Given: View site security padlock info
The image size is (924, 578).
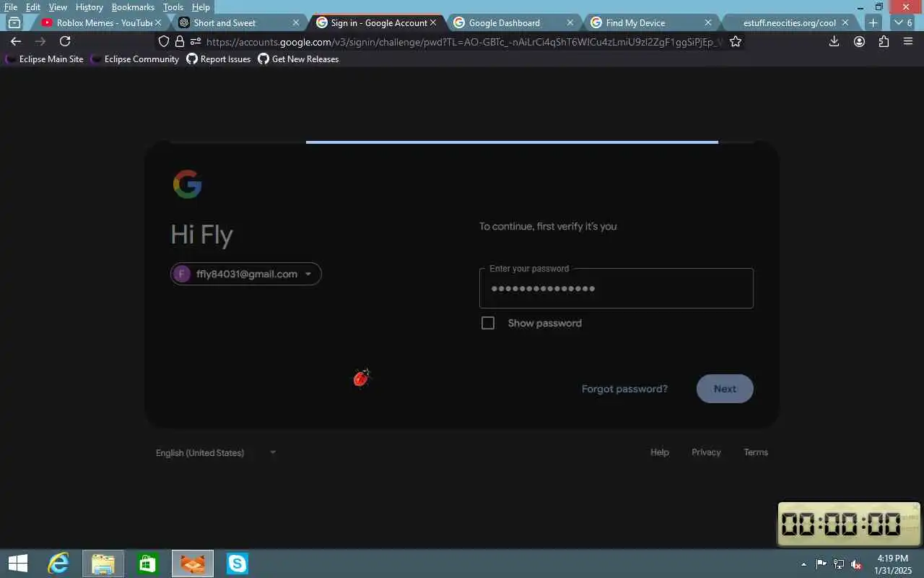Looking at the screenshot, I should coord(180,41).
